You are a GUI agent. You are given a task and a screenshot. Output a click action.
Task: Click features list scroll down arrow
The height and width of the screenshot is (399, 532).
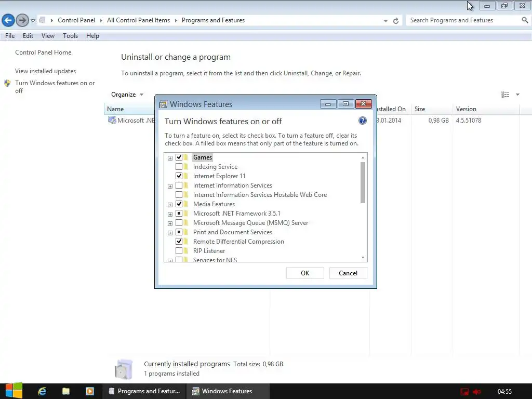coord(363,258)
